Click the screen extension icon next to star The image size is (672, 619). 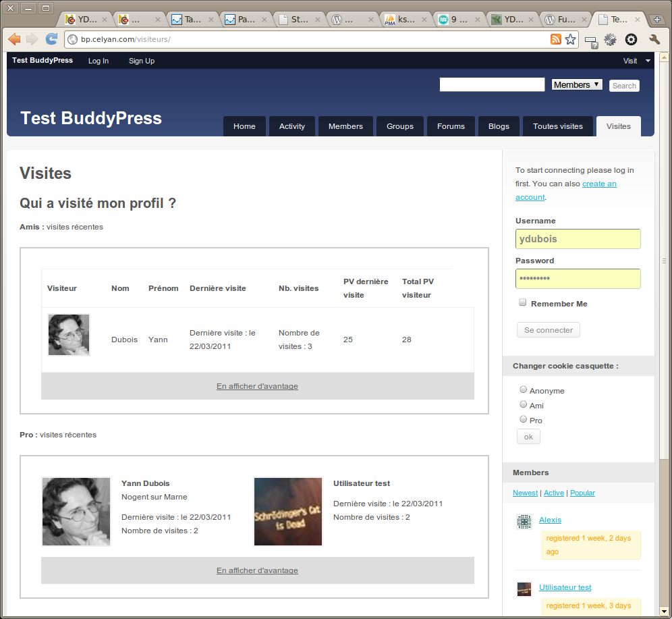(x=591, y=42)
